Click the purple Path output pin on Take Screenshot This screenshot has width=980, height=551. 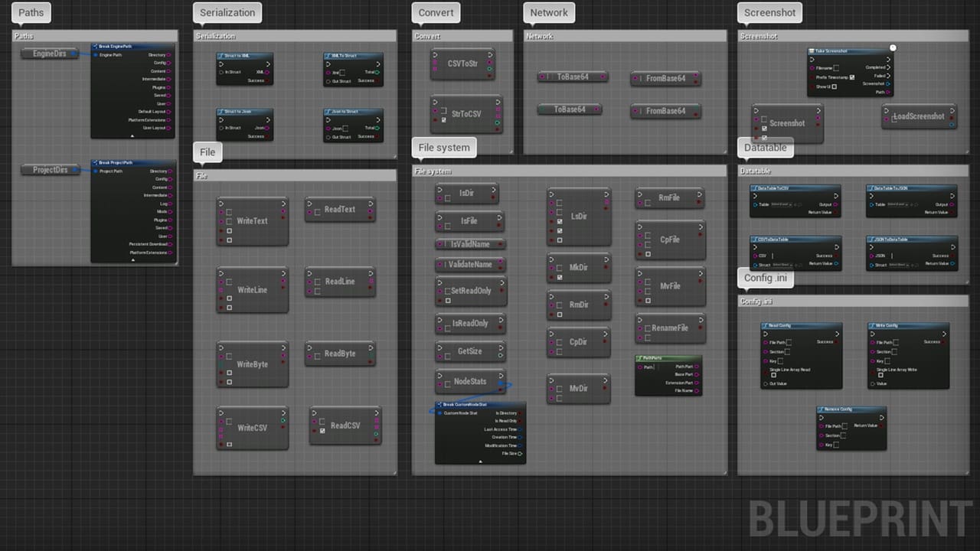coord(888,93)
